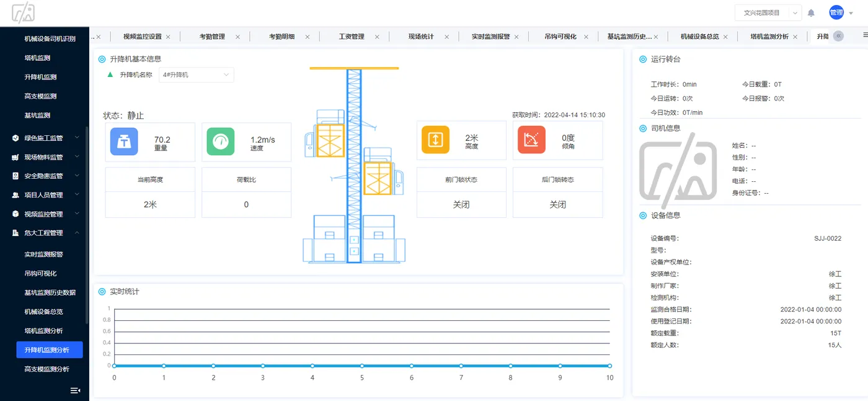This screenshot has width=868, height=401.
Task: Click the blue weight icon beside 70.2
Action: click(x=124, y=141)
